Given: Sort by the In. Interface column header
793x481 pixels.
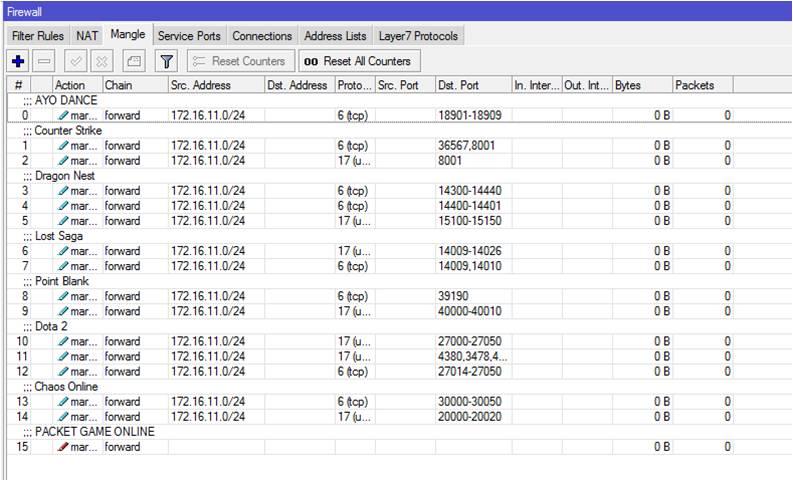Looking at the screenshot, I should coord(537,85).
